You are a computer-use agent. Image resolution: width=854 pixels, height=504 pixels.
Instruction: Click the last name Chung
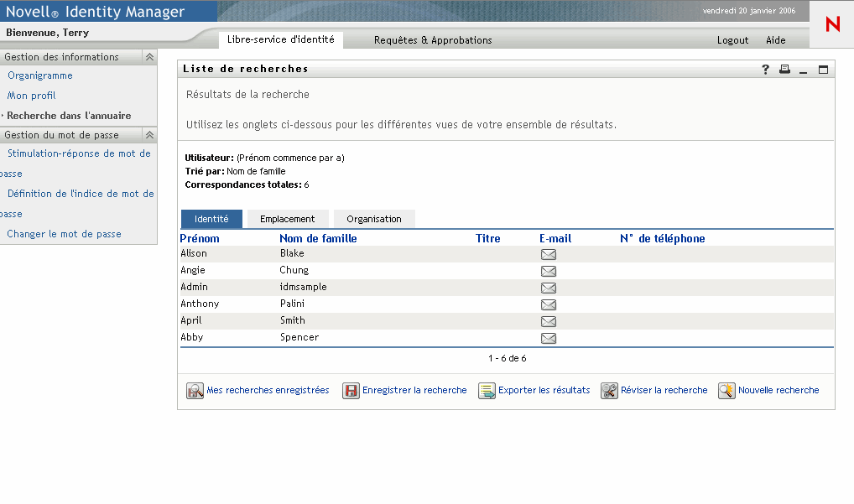[x=294, y=271]
